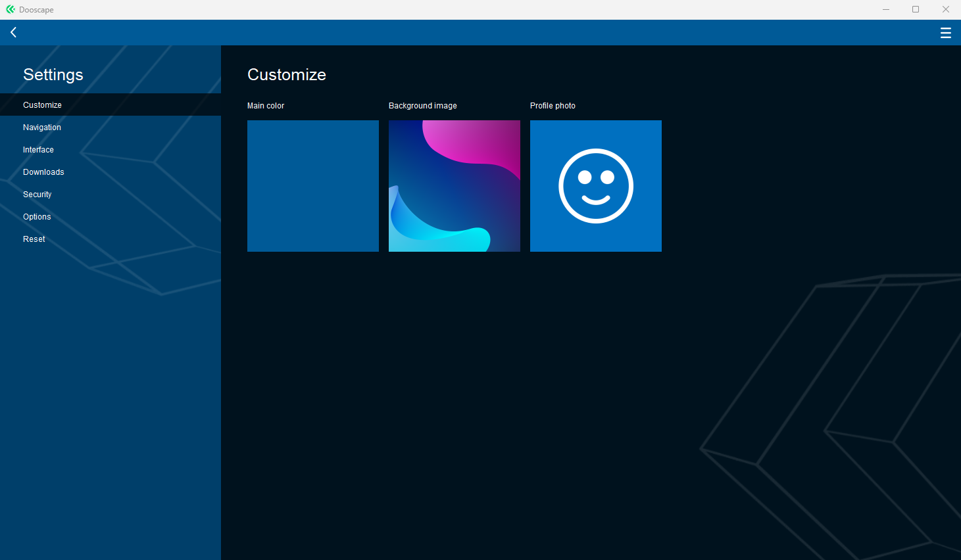This screenshot has height=560, width=961.
Task: Change the smiley face profile photo
Action: [x=595, y=186]
